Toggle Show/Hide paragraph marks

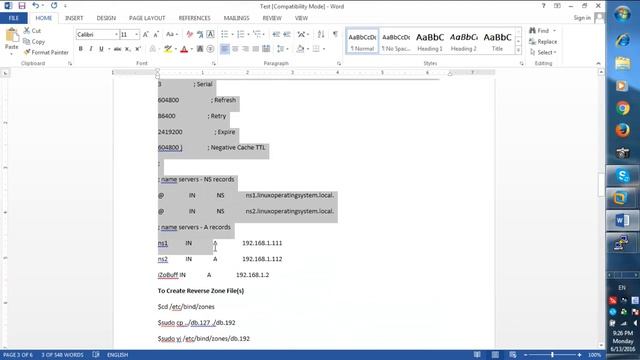click(335, 34)
